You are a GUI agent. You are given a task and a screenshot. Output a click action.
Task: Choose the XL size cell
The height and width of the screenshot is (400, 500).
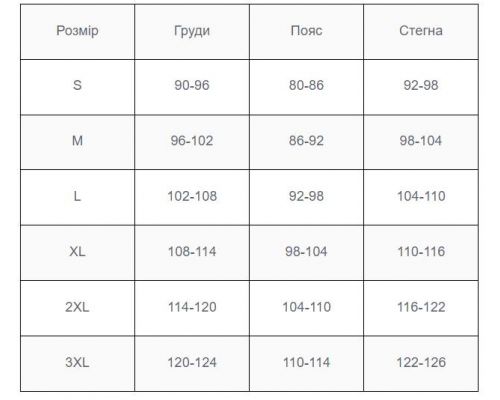click(77, 251)
